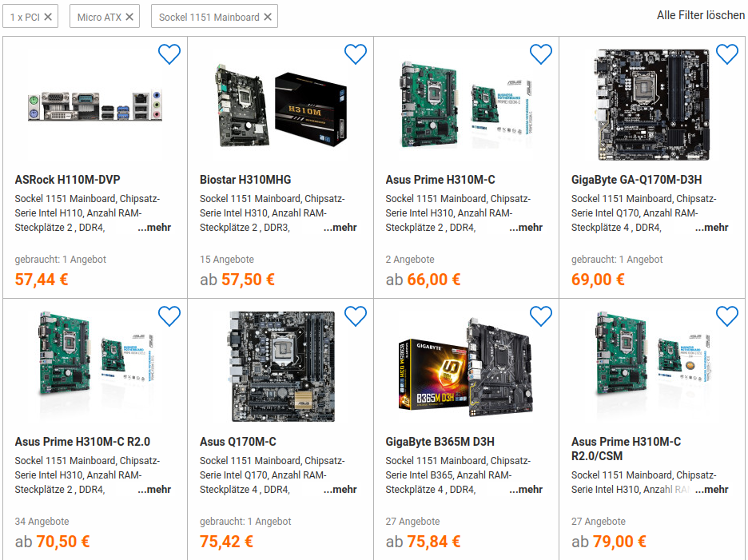
Task: Heart the Asus Prime H310M-C R2.0/CSM
Action: 727,316
